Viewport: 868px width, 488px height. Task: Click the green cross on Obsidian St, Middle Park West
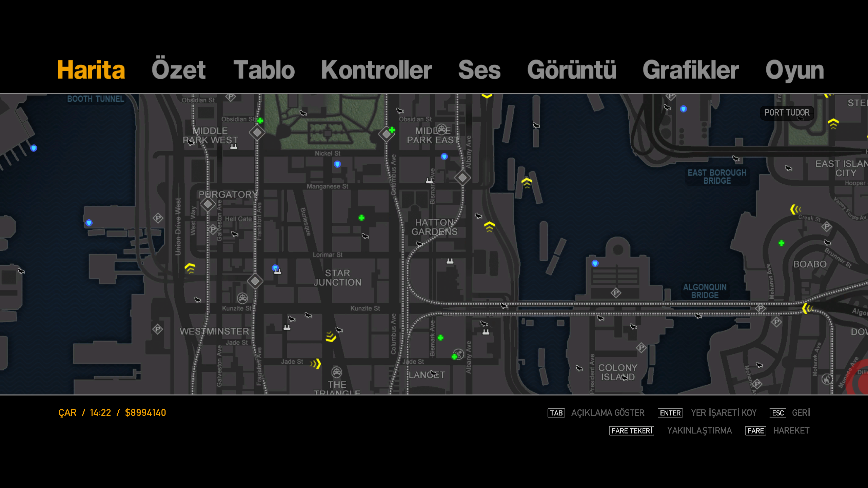click(x=260, y=121)
